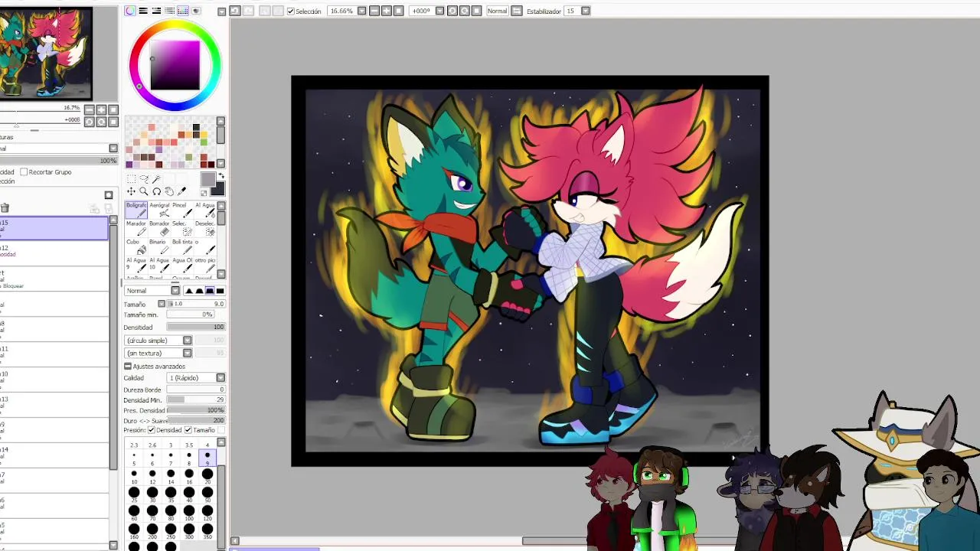Adjust the Densidad slider
This screenshot has height=551, width=980.
click(x=195, y=328)
